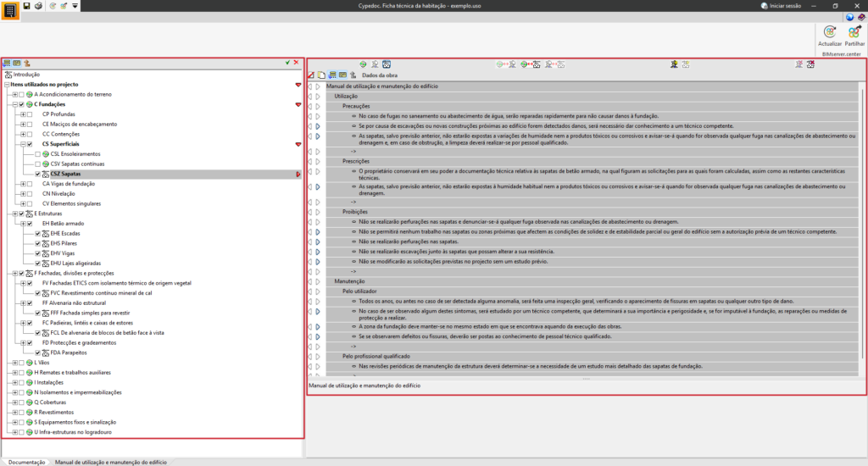The width and height of the screenshot is (868, 466).
Task: Click red down marker beside C Fundações
Action: [298, 104]
